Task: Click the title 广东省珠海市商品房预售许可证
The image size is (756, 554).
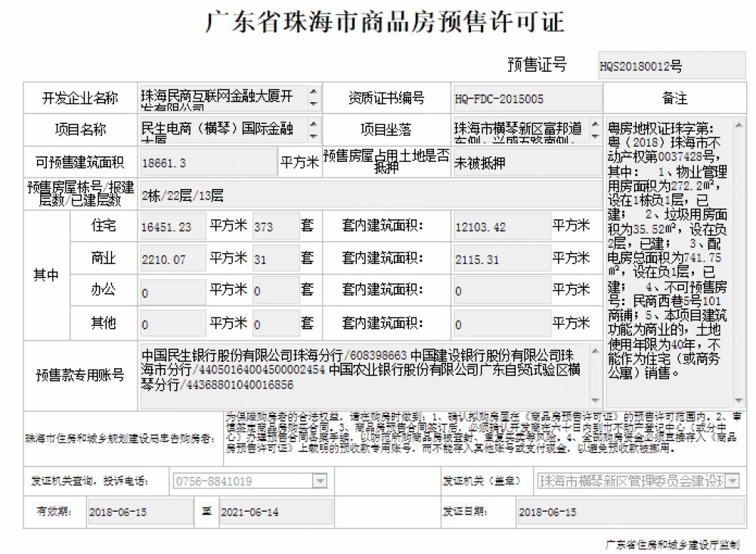Action: [x=385, y=22]
